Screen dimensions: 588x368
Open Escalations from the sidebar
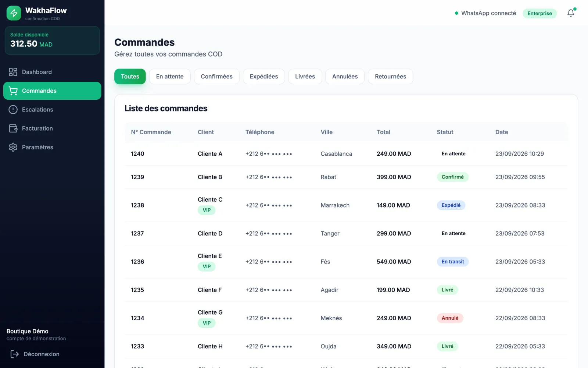(52, 109)
